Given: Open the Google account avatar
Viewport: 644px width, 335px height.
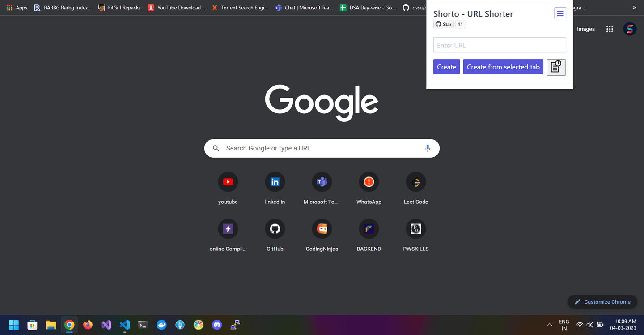Looking at the screenshot, I should click(x=630, y=29).
